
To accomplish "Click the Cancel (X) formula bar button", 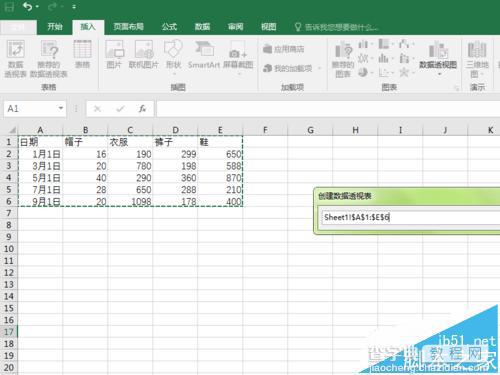I will [x=97, y=109].
